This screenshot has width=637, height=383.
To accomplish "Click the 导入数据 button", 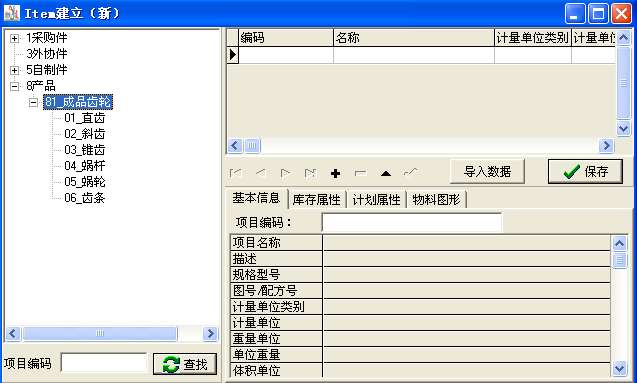I will [487, 171].
